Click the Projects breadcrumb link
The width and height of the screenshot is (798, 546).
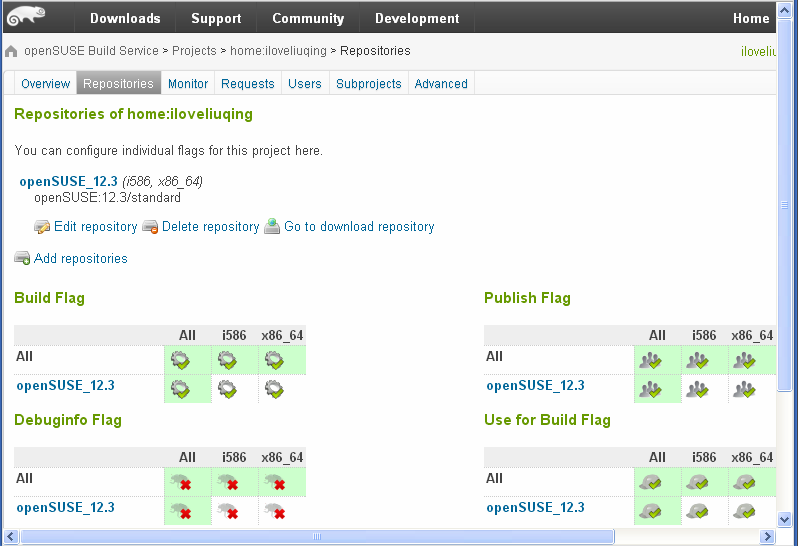194,51
